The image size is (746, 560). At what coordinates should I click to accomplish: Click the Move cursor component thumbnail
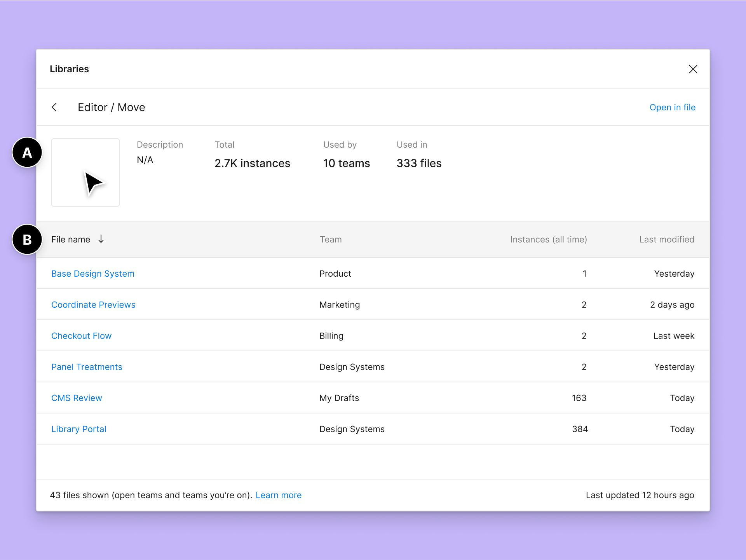pos(85,173)
